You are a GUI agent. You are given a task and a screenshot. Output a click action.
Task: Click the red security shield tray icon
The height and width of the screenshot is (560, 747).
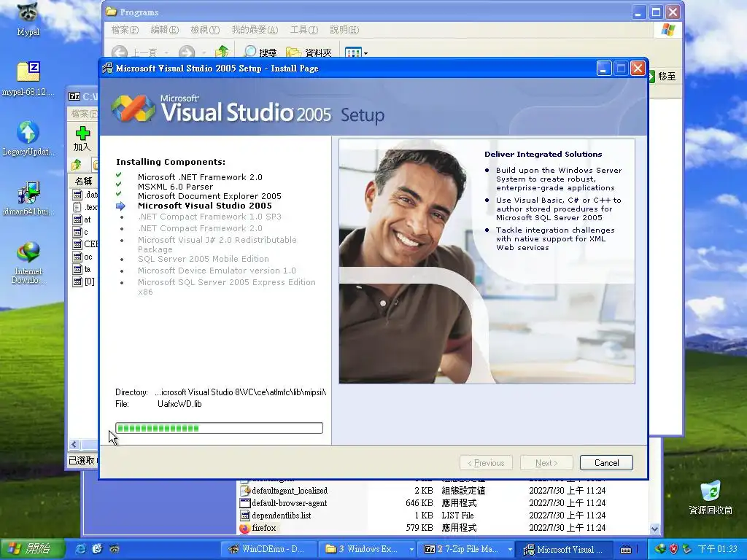click(x=673, y=549)
